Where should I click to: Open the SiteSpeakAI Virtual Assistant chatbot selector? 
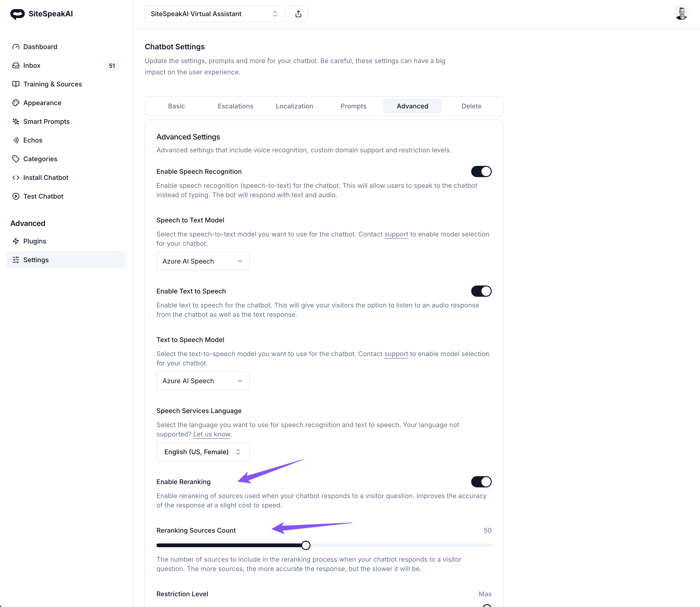pos(214,14)
